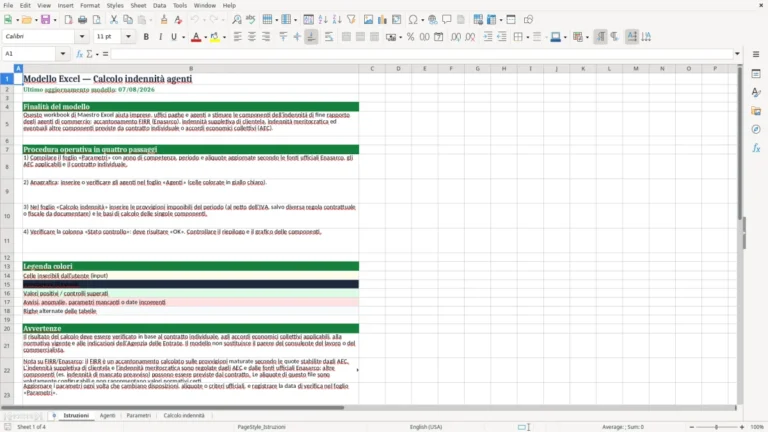Click column header C
Screen dimensions: 768x432
372,69
